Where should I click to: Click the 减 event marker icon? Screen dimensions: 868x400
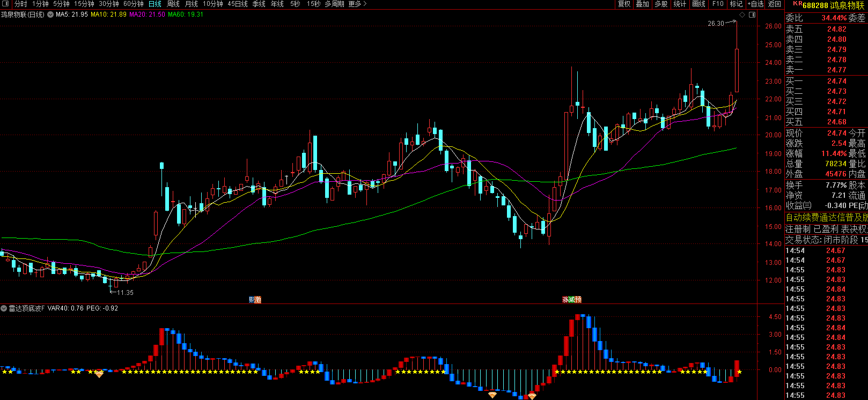click(x=572, y=300)
